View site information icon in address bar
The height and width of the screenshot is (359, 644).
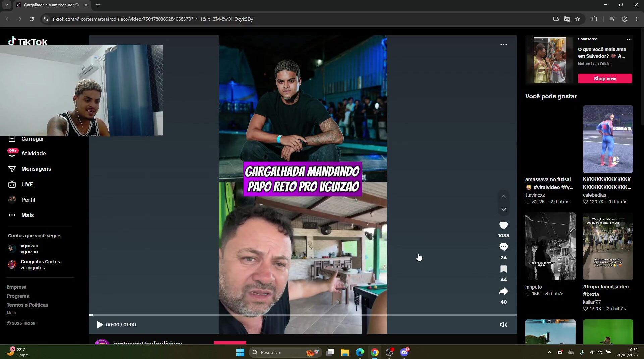(x=46, y=19)
